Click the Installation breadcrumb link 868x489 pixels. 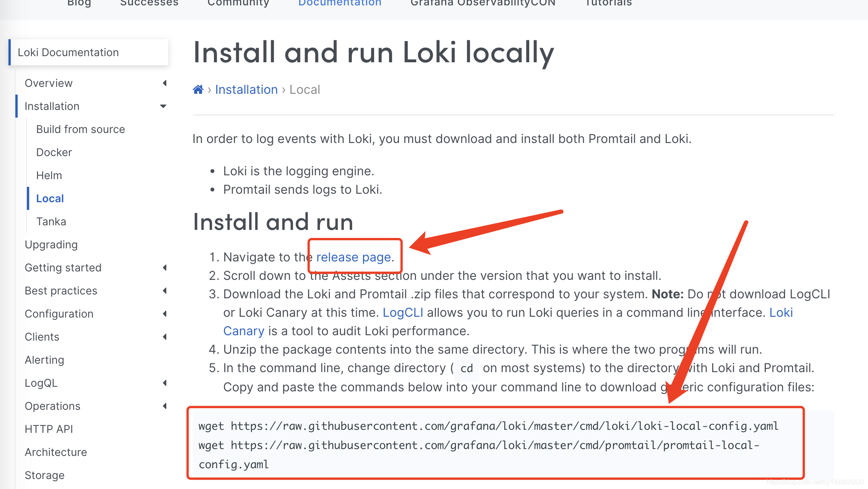point(246,90)
